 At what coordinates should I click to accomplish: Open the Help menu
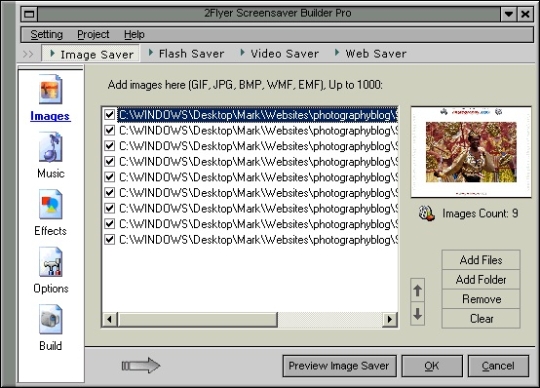coord(134,34)
